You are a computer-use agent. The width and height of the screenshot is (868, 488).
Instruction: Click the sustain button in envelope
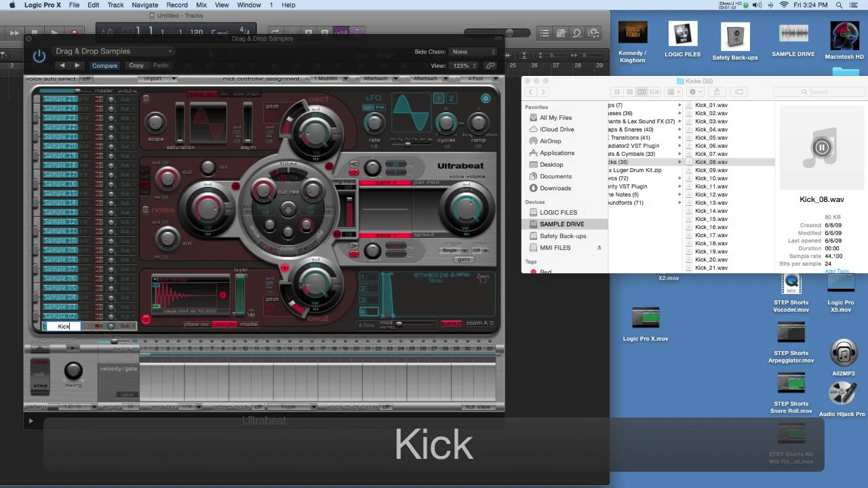[x=451, y=323]
